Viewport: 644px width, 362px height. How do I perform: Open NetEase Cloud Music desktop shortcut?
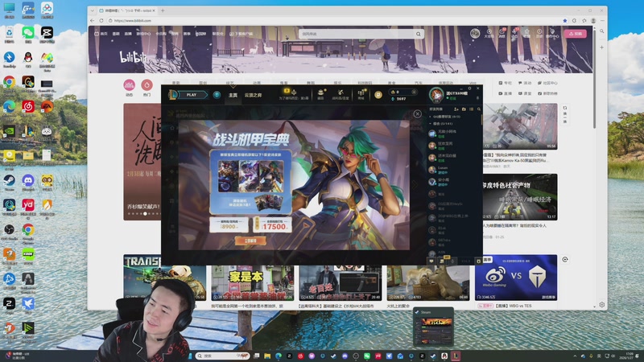[28, 109]
